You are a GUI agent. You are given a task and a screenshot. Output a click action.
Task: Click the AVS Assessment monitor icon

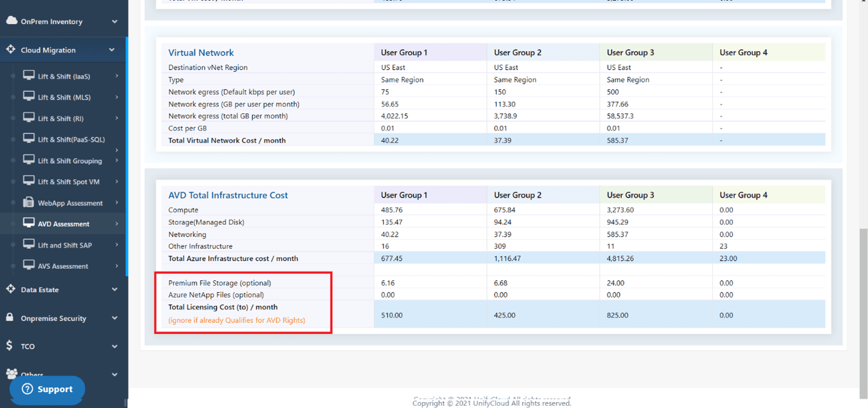pos(29,266)
